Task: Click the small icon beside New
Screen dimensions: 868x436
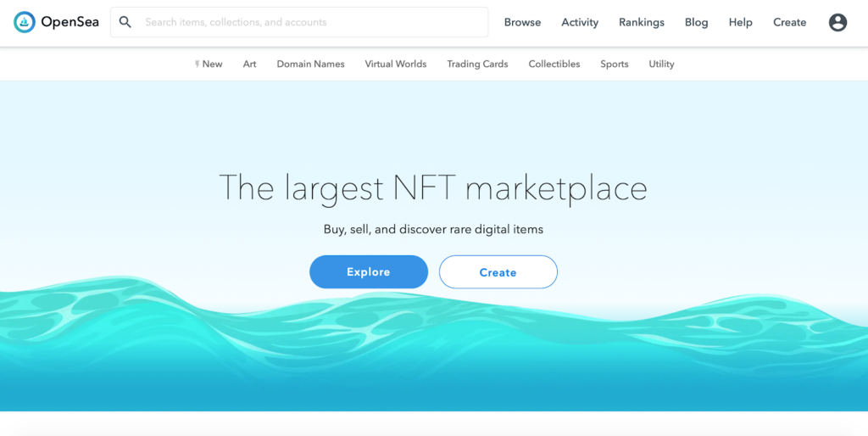Action: click(x=197, y=64)
